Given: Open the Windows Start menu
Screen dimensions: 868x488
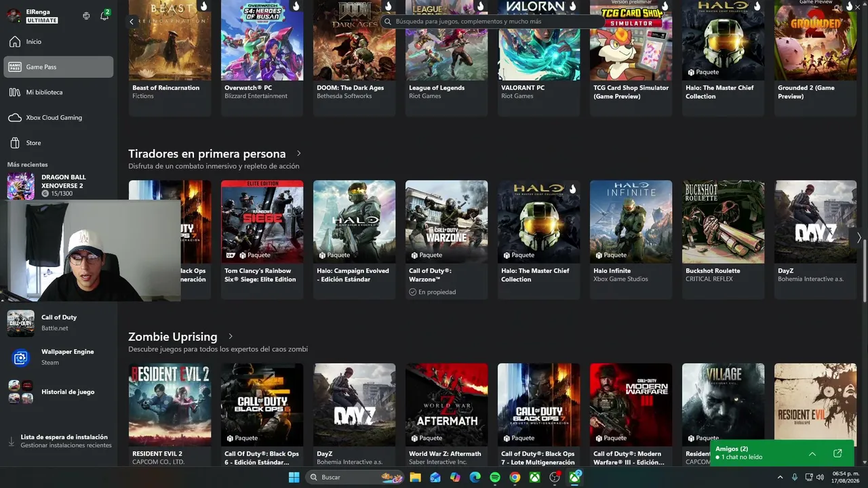Looking at the screenshot, I should [294, 477].
